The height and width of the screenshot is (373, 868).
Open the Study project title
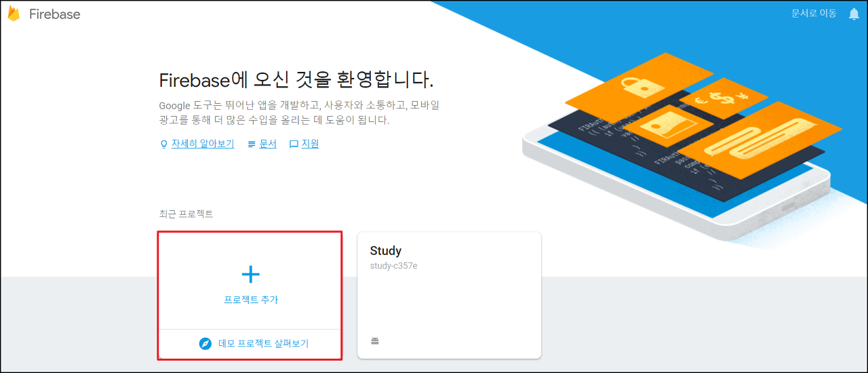386,251
